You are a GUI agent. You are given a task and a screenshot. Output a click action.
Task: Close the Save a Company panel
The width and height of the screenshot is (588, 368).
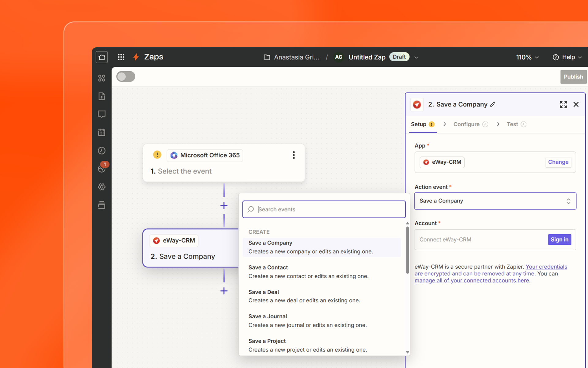(x=576, y=105)
